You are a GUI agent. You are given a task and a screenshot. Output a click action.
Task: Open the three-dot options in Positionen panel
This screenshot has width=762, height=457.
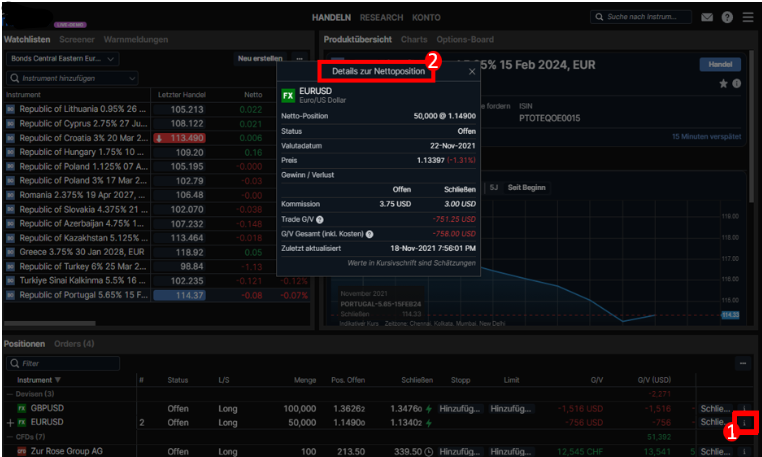point(744,364)
